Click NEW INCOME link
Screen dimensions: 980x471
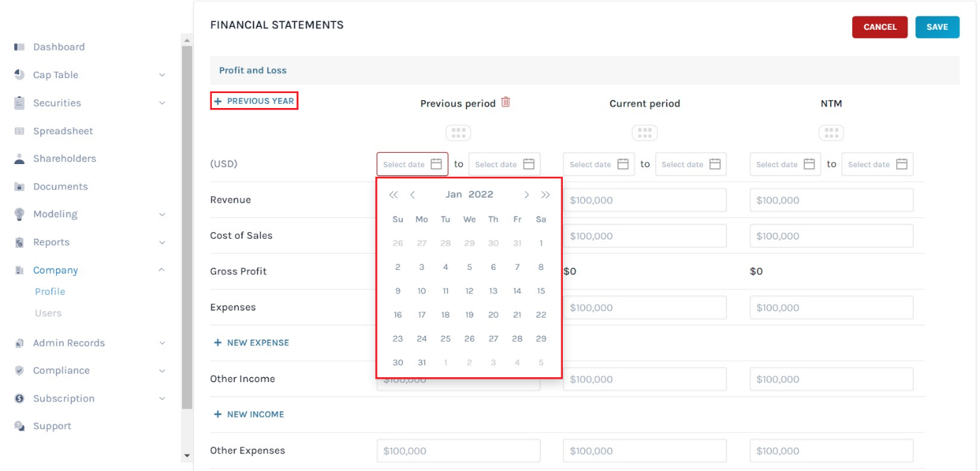[x=249, y=414]
